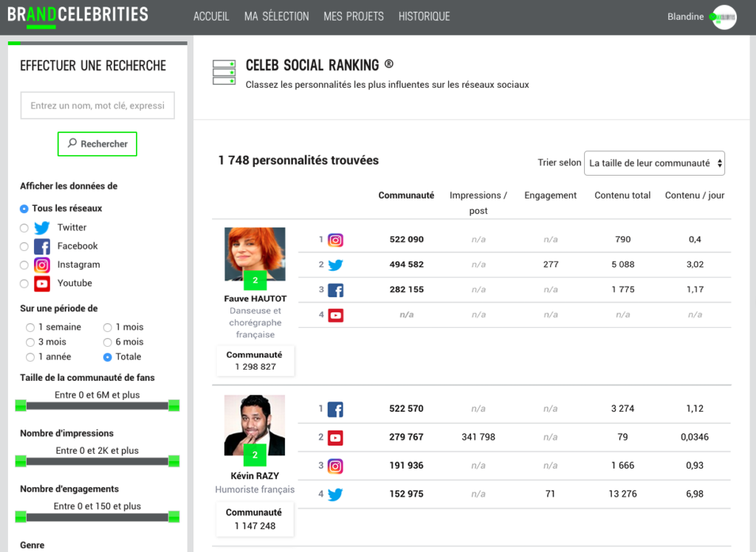Viewport: 756px width, 552px height.
Task: Click Twitter icon in Fauve Hautot's ranking
Action: [x=335, y=265]
